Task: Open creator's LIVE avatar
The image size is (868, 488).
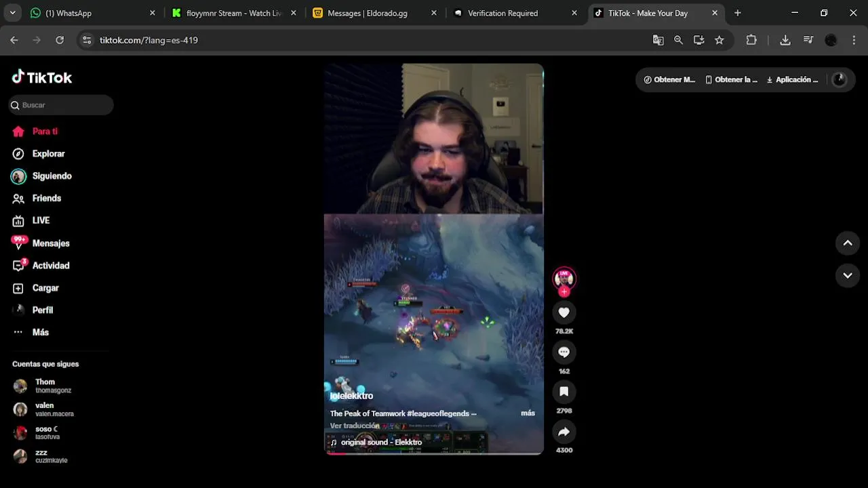Action: tap(564, 279)
